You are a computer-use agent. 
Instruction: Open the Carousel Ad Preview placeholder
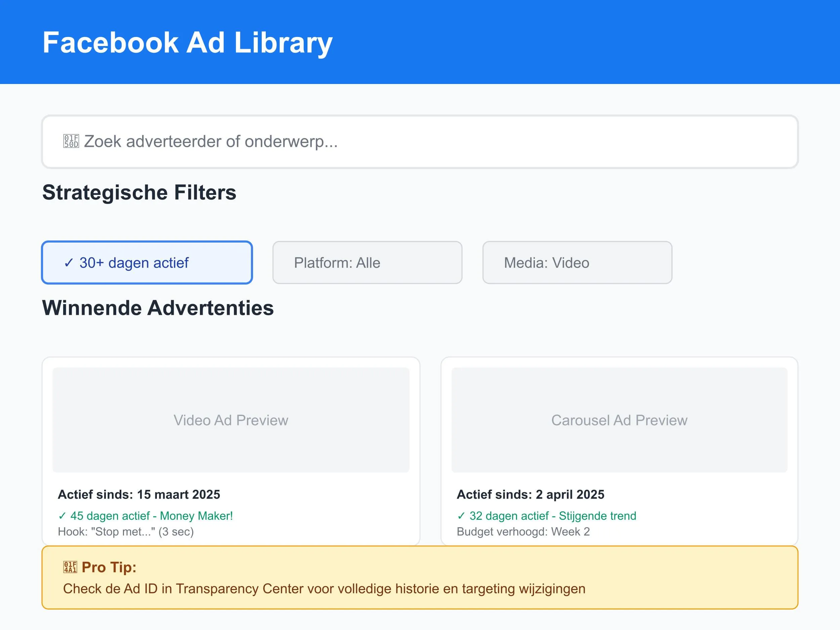(619, 420)
